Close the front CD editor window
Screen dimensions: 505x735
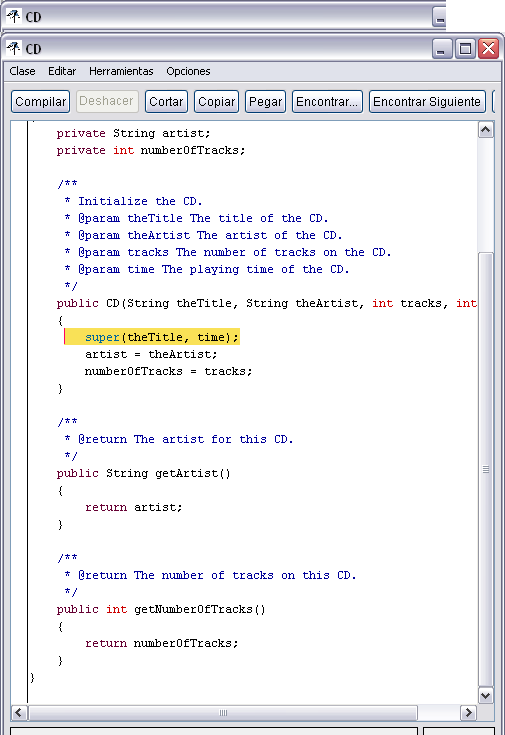tap(489, 49)
